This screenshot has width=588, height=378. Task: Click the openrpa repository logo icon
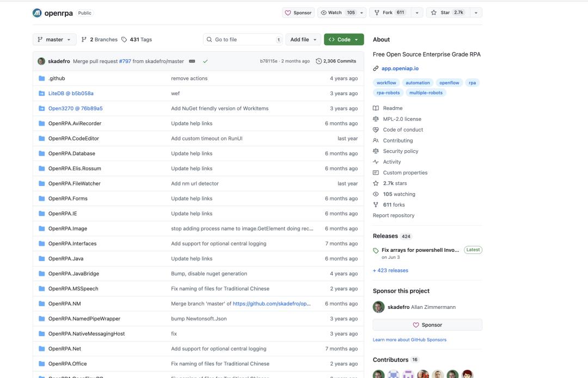point(37,13)
